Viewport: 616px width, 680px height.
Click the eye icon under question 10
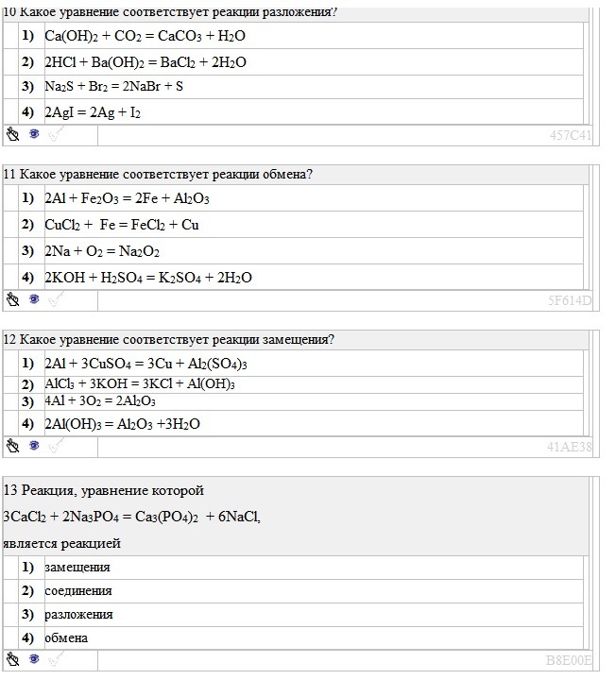pyautogui.click(x=34, y=134)
